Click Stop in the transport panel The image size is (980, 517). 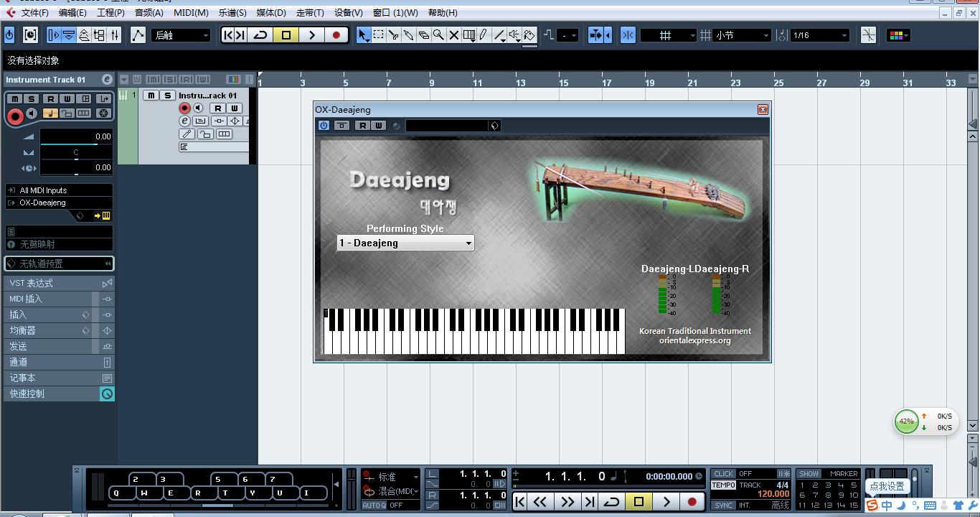click(639, 502)
